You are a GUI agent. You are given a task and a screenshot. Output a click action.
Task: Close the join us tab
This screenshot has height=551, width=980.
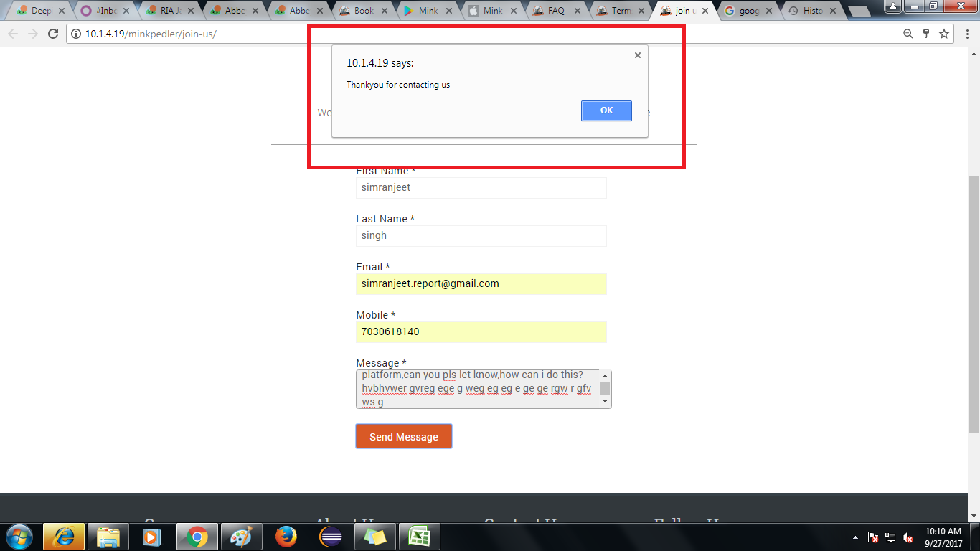pyautogui.click(x=705, y=11)
